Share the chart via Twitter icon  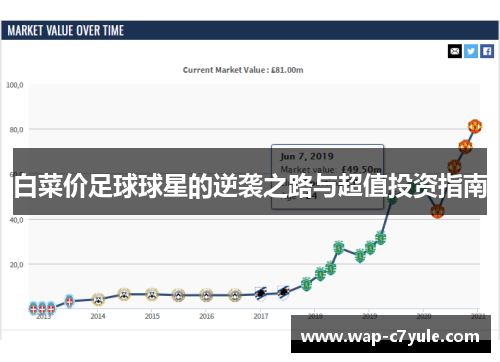[471, 51]
